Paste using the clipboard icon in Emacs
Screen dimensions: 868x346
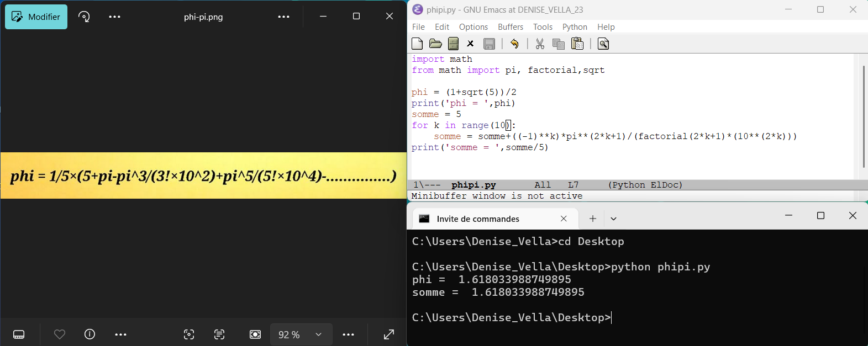[x=577, y=44]
